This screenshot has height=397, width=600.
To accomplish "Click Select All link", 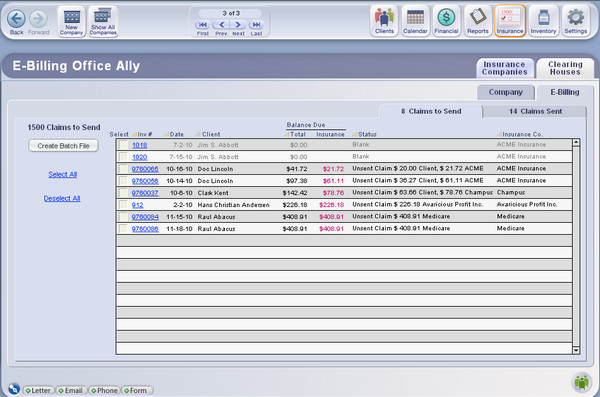I will (x=62, y=175).
